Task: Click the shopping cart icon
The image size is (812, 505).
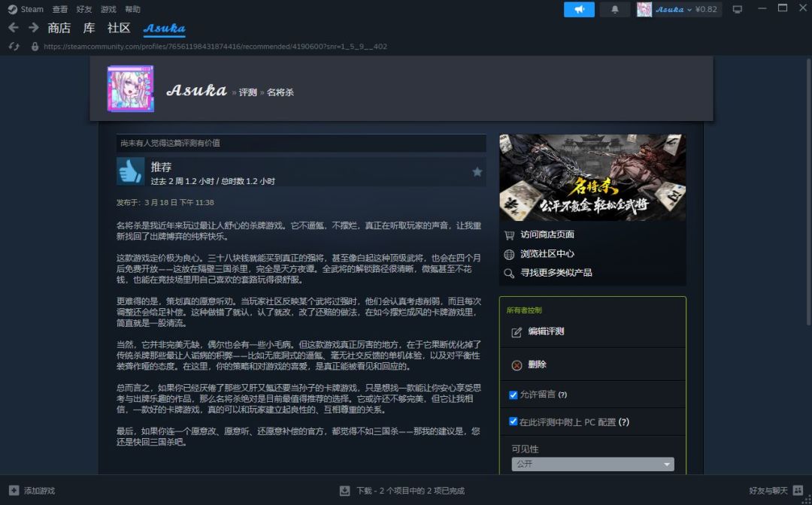Action: point(509,235)
